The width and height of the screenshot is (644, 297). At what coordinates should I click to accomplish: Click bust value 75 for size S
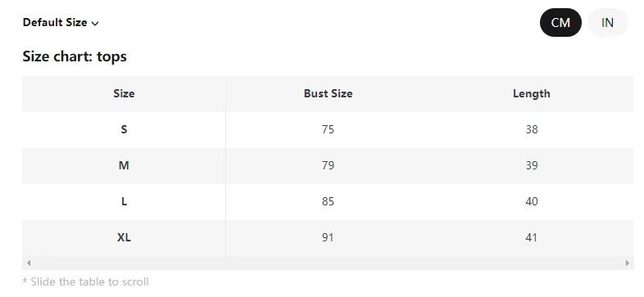[x=328, y=129]
